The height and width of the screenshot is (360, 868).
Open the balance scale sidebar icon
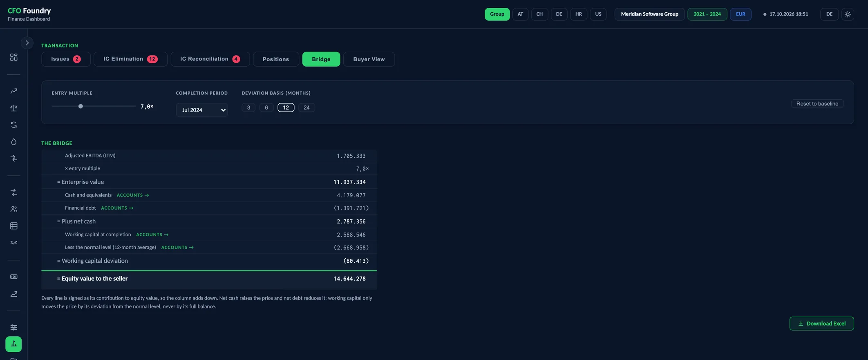tap(13, 108)
